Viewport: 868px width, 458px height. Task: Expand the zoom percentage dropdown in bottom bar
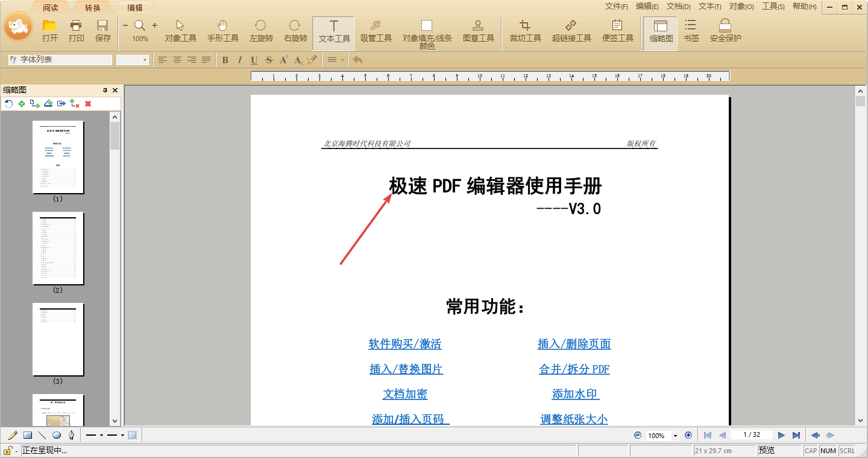[675, 436]
